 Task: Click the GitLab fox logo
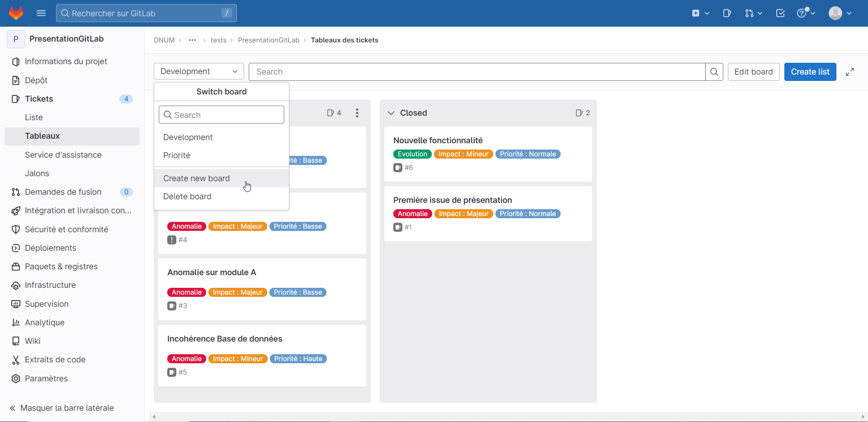point(16,13)
